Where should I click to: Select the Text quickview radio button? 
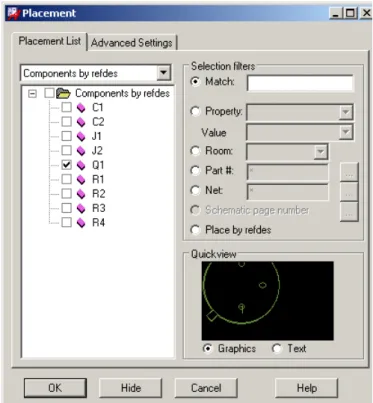277,348
